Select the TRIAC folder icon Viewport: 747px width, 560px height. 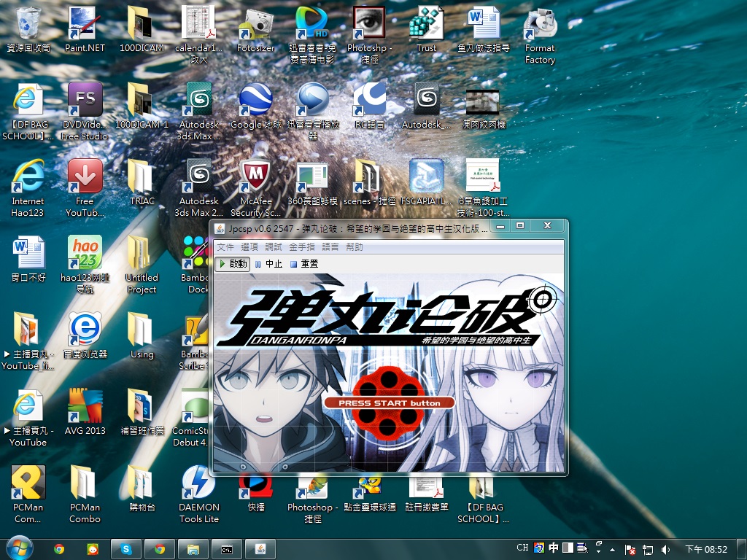click(142, 183)
